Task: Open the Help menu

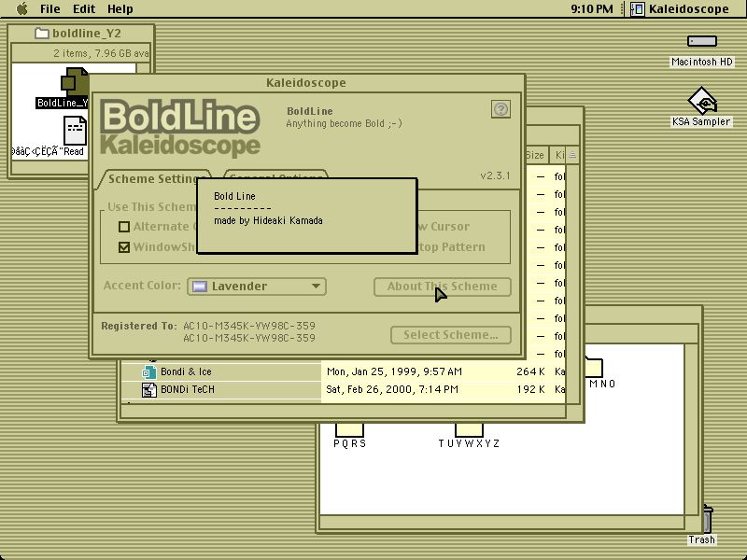Action: pyautogui.click(x=120, y=8)
